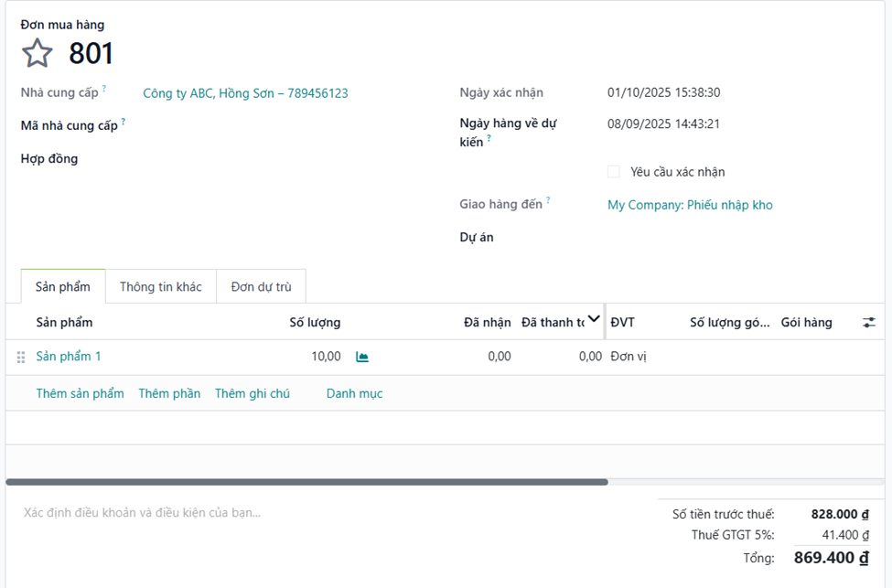This screenshot has width=892, height=588.
Task: Click help mark beside Ngày hàng về dự kiến
Action: click(489, 139)
